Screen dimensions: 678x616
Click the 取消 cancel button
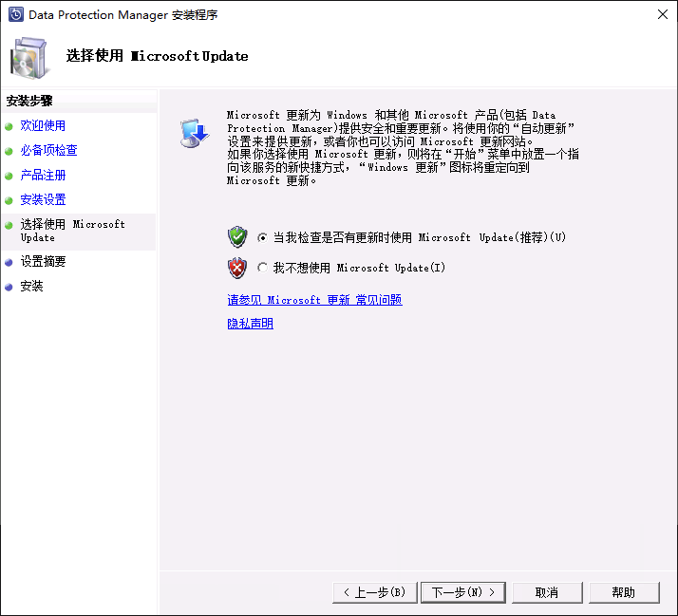(x=547, y=592)
